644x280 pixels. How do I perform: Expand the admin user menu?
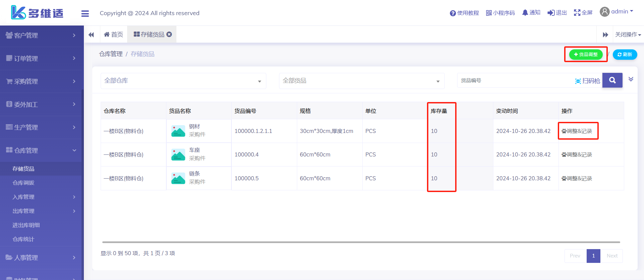[616, 12]
